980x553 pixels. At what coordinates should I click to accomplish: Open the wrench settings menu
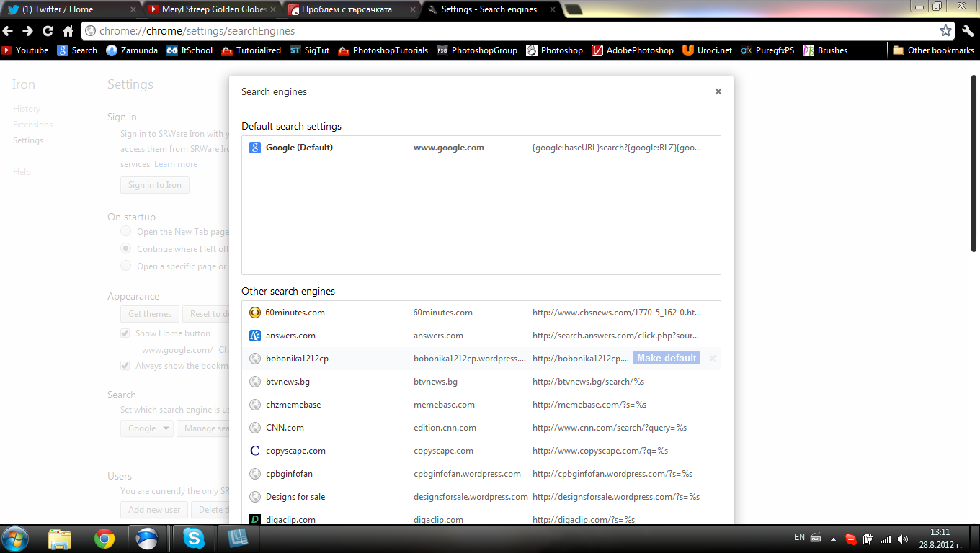tap(968, 31)
